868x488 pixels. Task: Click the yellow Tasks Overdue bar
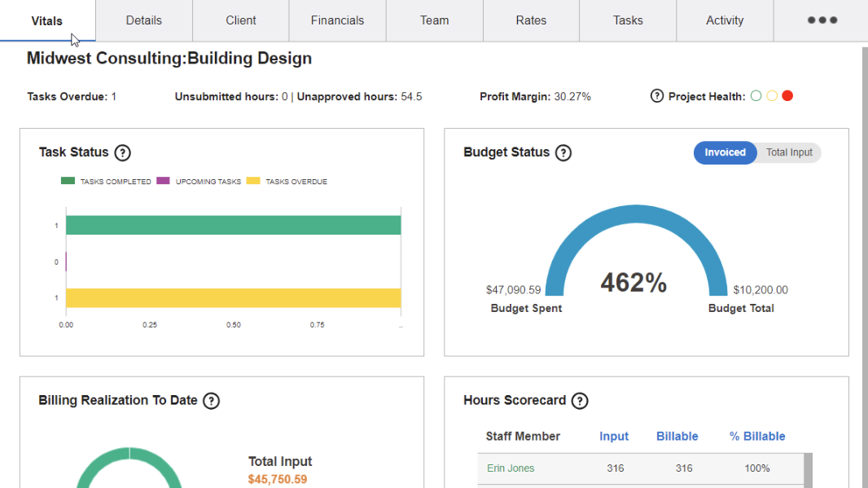233,298
